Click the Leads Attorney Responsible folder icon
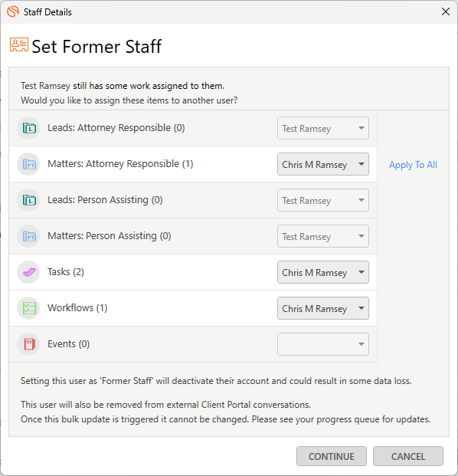458x476 pixels. tap(29, 128)
